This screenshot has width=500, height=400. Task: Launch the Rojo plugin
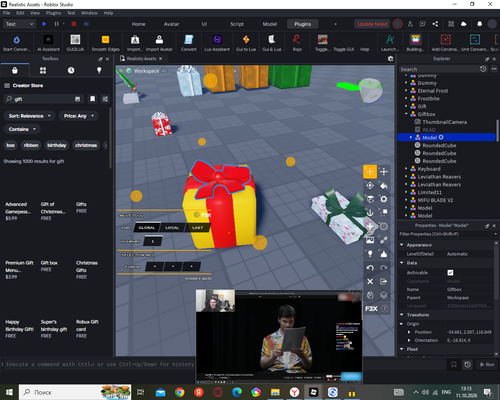(x=297, y=43)
